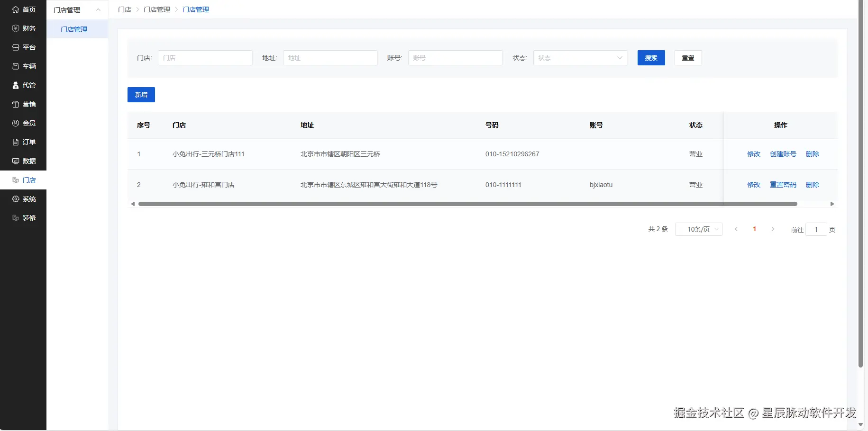Image resolution: width=868 pixels, height=431 pixels.
Task: Click the 门店 breadcrumb link
Action: click(125, 9)
